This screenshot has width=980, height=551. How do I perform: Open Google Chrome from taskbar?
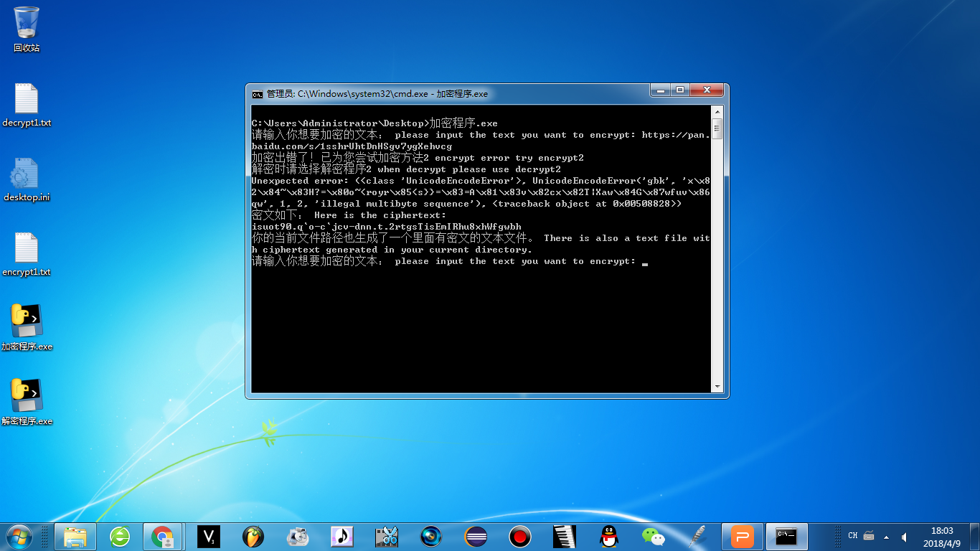pyautogui.click(x=164, y=536)
